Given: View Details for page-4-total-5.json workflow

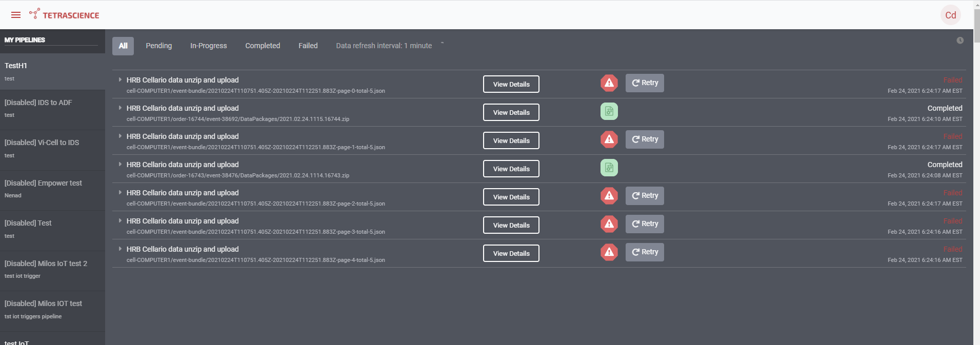Looking at the screenshot, I should click(x=511, y=253).
